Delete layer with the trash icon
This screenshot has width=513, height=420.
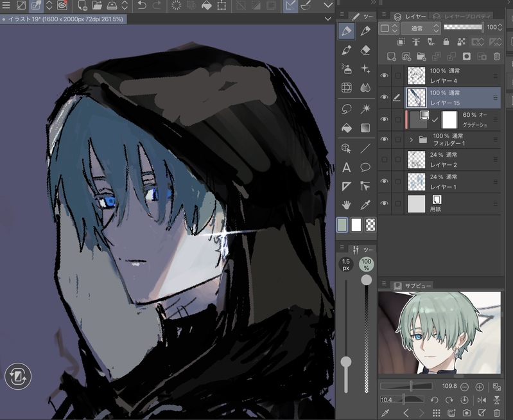click(x=497, y=57)
